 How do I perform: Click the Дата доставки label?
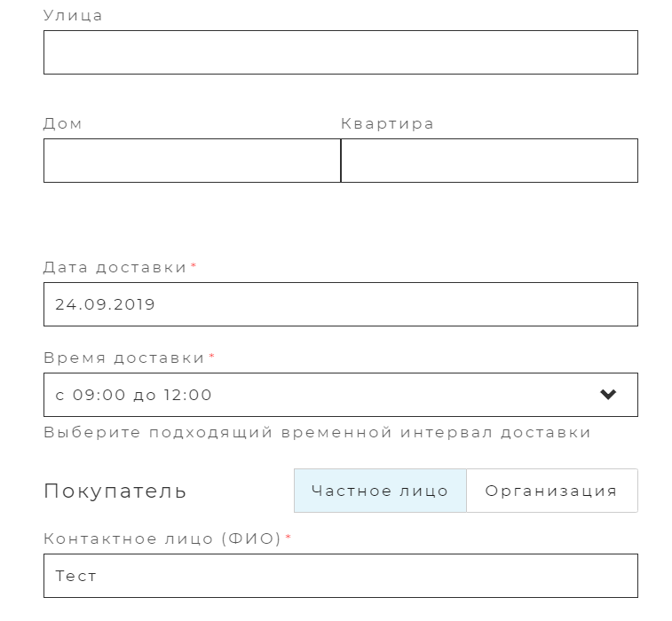tap(115, 268)
